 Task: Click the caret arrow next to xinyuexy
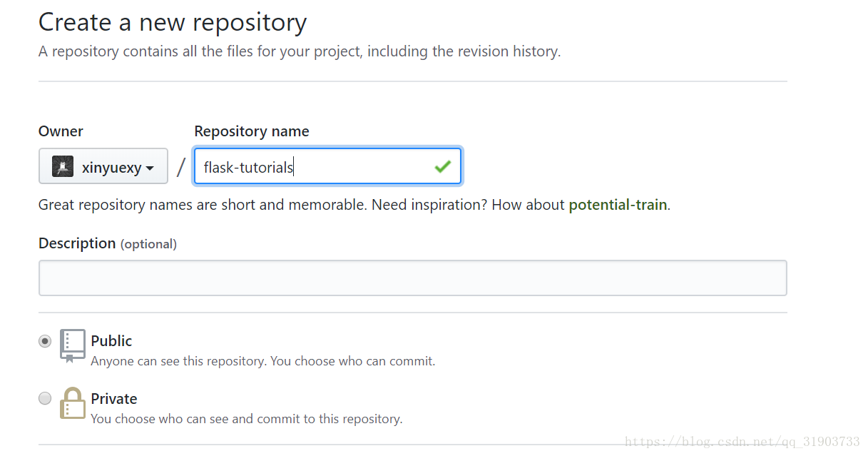click(x=150, y=168)
